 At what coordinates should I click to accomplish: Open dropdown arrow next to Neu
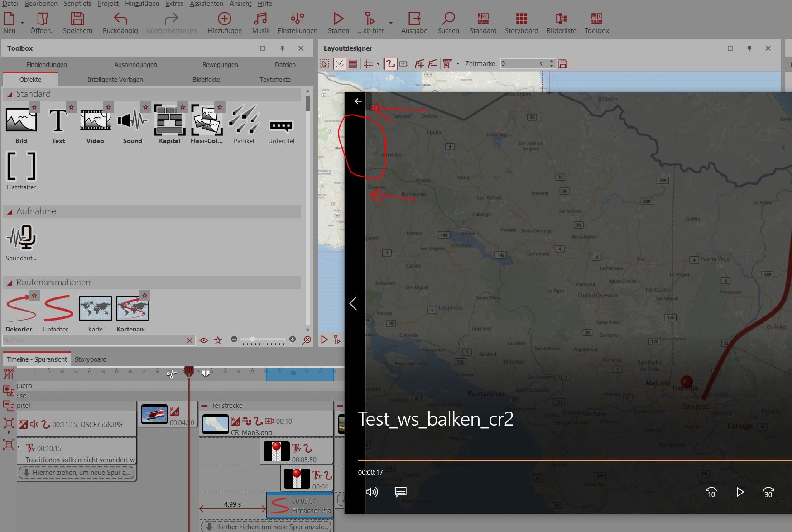[22, 23]
